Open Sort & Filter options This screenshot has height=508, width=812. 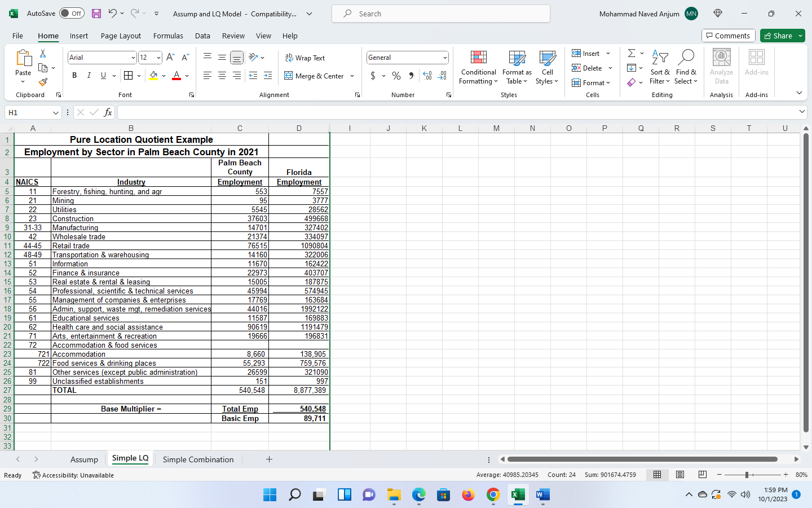tap(660, 68)
